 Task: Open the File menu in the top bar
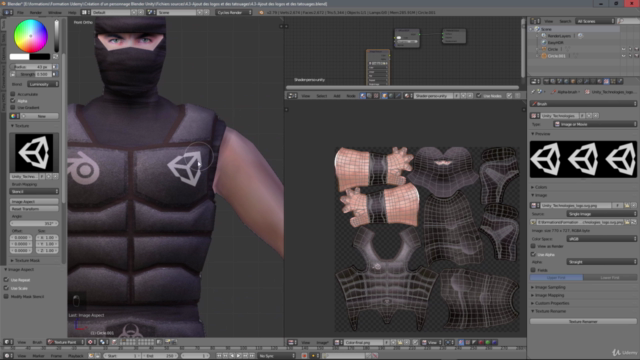[x=20, y=13]
